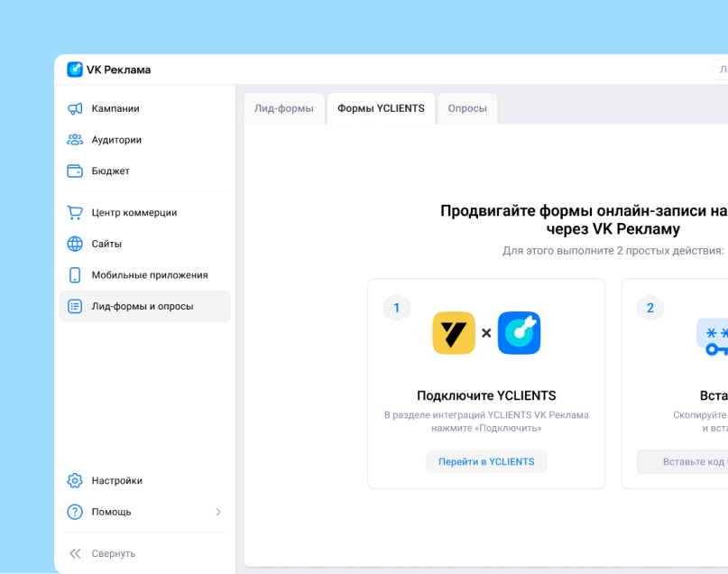This screenshot has width=728, height=574.
Task: Click the Кампании megaphone icon
Action: tap(75, 108)
